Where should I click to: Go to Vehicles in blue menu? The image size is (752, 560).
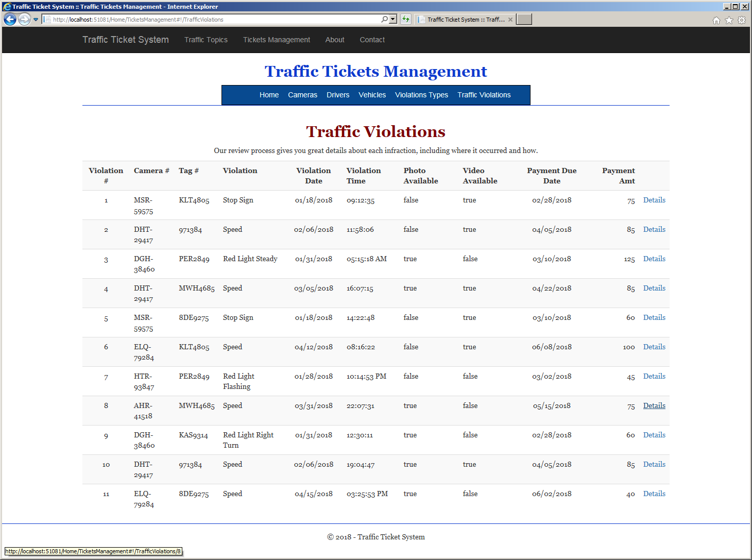click(372, 95)
